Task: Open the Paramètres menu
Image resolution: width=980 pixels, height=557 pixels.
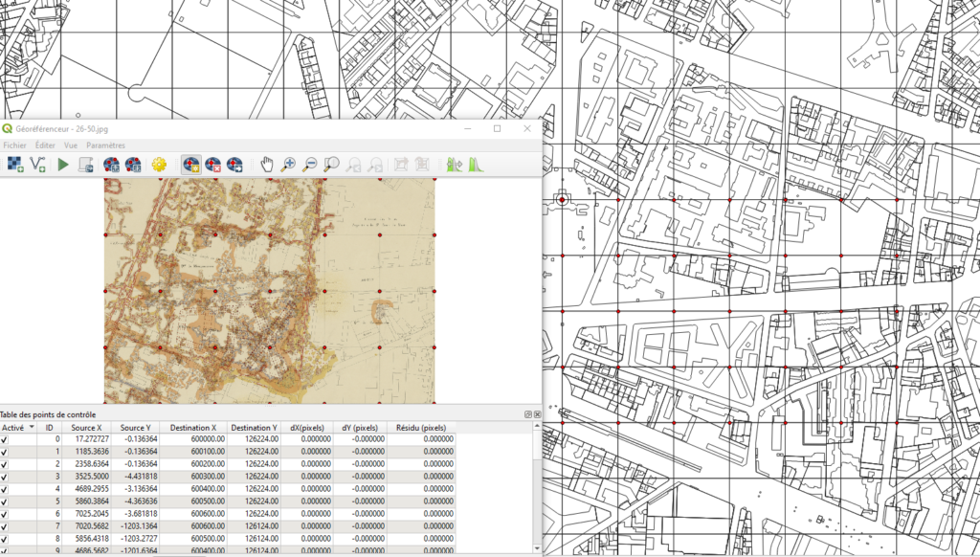Action: [105, 145]
